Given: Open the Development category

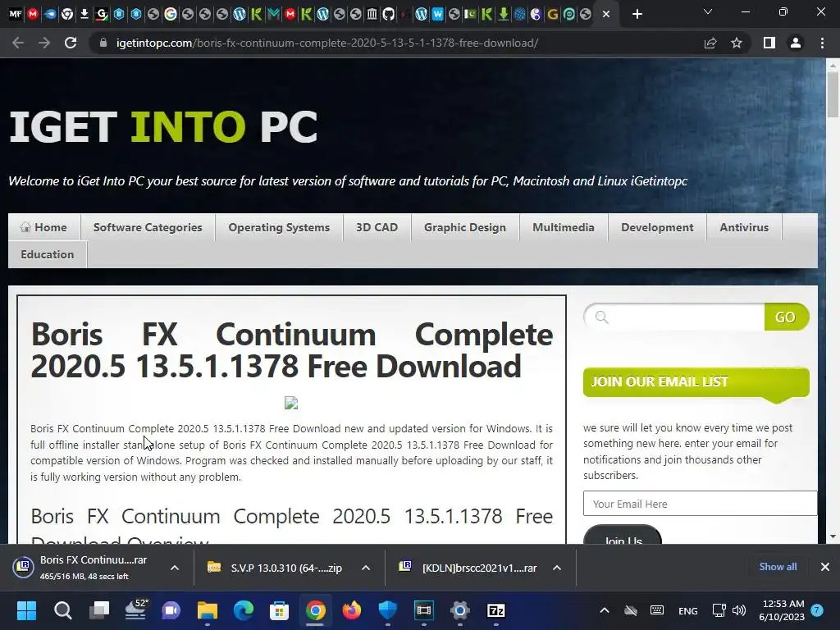Looking at the screenshot, I should point(657,227).
